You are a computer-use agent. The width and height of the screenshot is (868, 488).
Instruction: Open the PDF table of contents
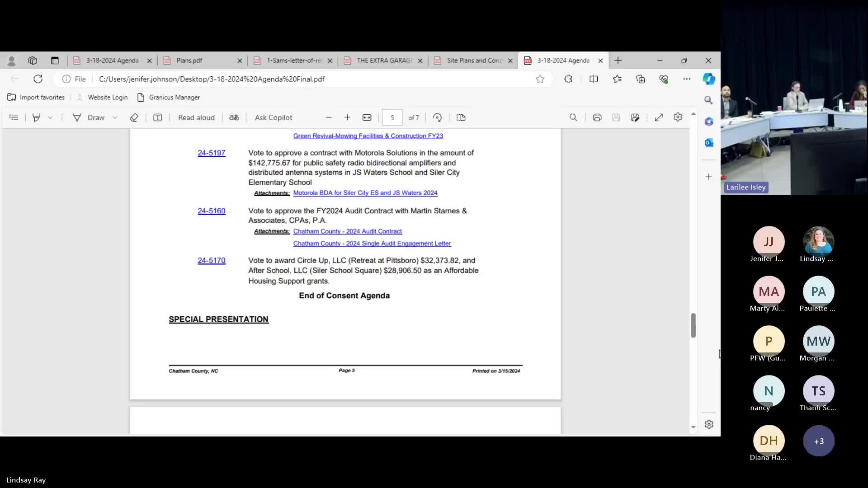[14, 117]
